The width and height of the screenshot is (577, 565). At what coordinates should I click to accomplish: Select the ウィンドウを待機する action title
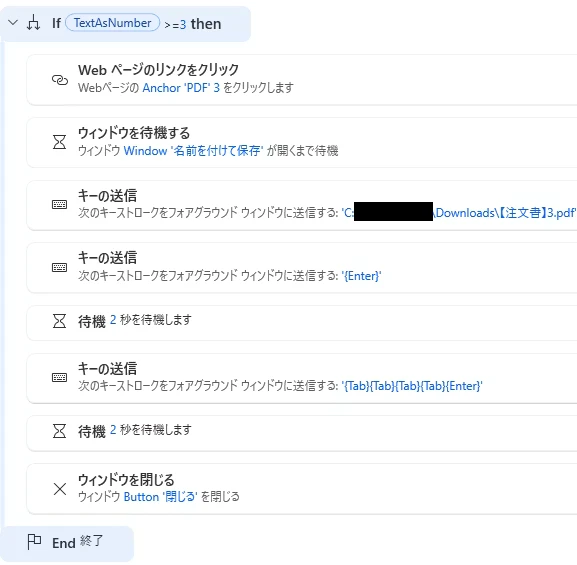coord(134,133)
